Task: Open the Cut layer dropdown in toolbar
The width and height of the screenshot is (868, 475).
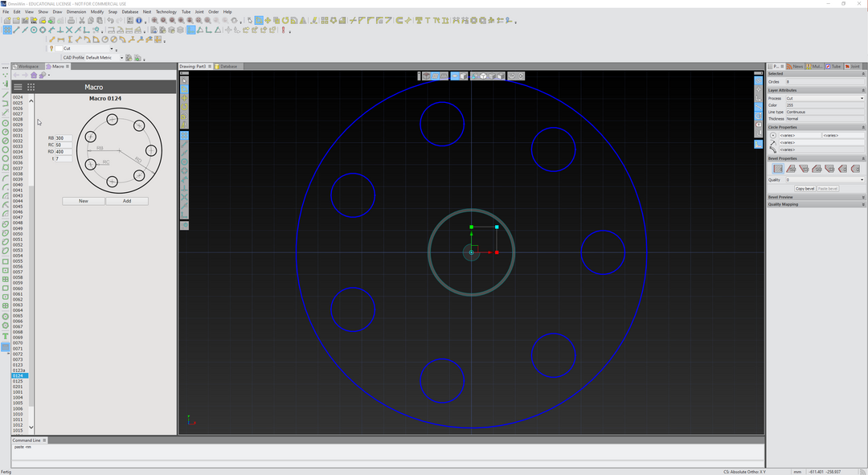Action: click(x=111, y=49)
